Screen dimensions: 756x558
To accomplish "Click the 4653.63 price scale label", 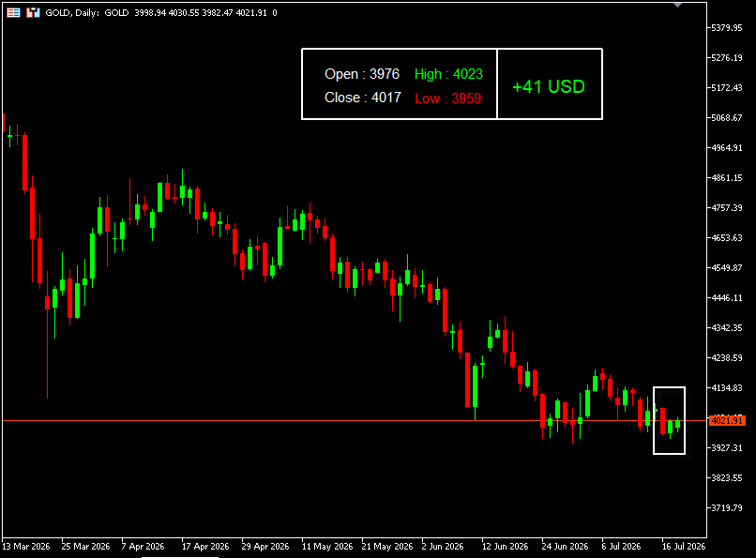I will tap(727, 237).
